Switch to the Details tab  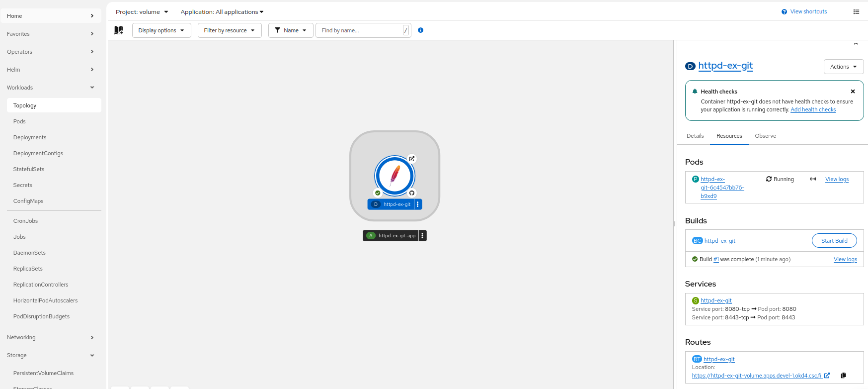coord(695,136)
